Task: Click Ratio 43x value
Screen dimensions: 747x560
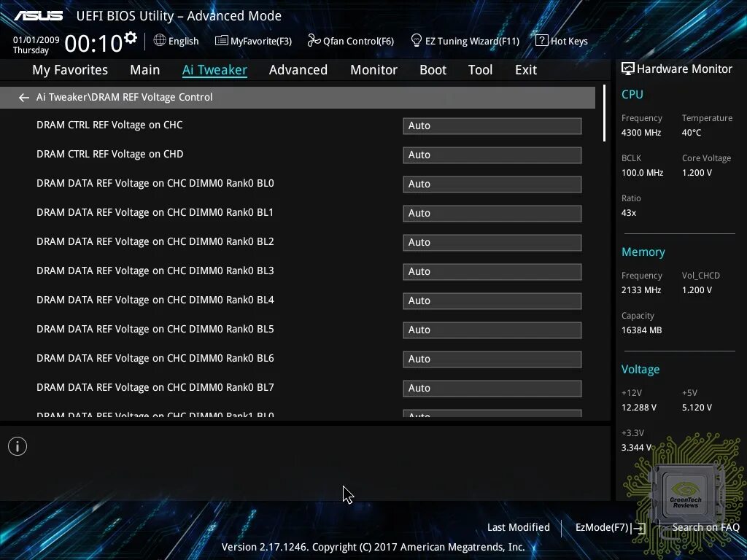Action: pyautogui.click(x=629, y=213)
